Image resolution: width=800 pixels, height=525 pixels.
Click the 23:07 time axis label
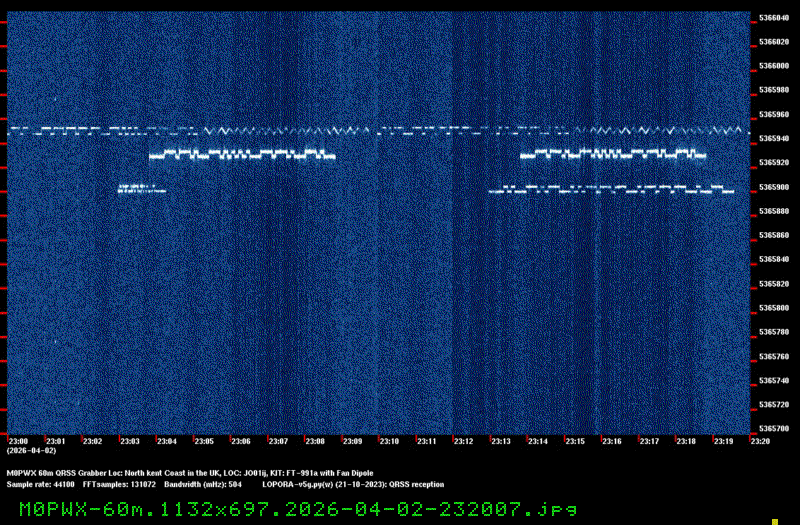click(278, 441)
